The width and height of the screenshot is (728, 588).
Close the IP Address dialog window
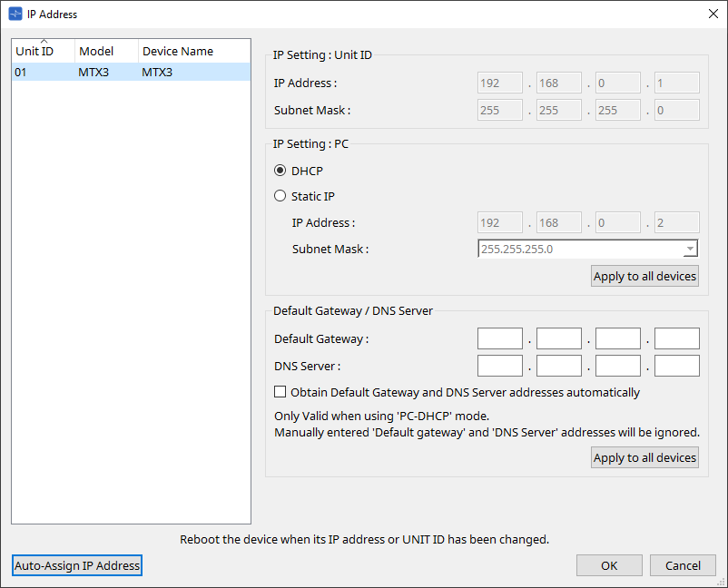click(x=713, y=14)
